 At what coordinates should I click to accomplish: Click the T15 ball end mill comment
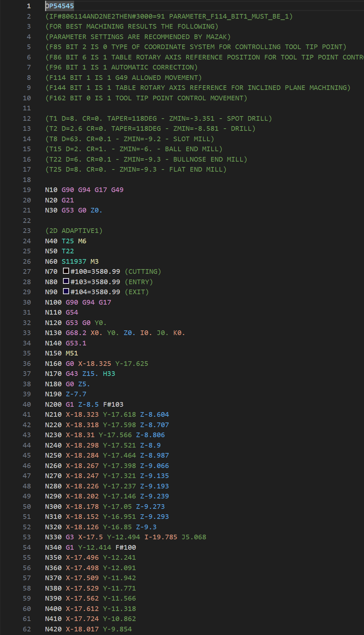134,149
